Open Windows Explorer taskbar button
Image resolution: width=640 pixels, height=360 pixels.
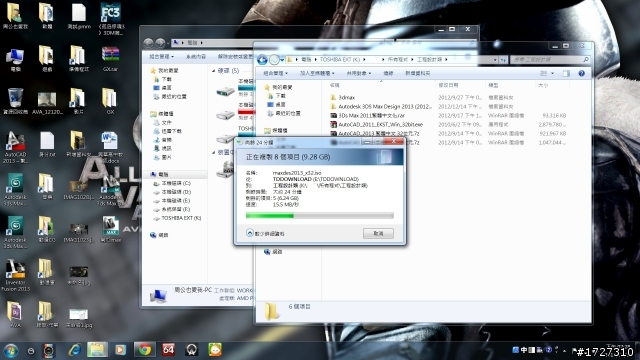(x=97, y=350)
